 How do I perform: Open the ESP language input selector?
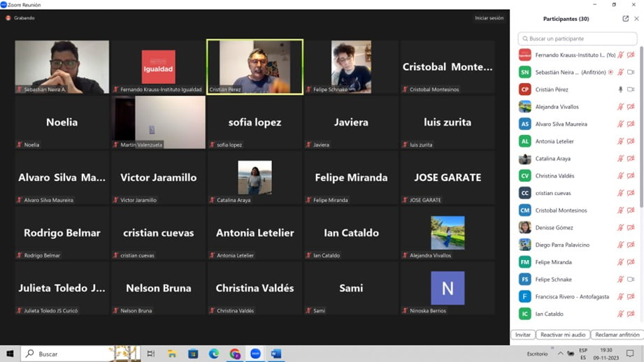(x=583, y=354)
